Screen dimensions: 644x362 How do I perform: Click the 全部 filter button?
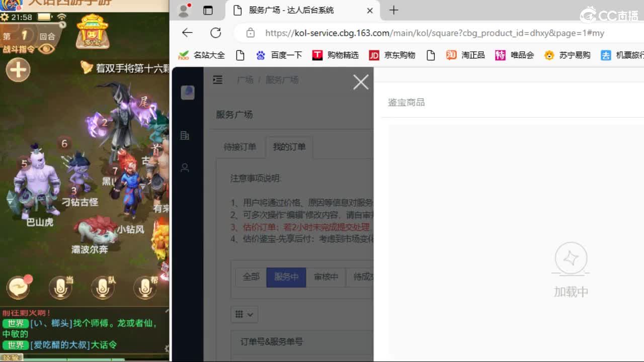click(251, 277)
